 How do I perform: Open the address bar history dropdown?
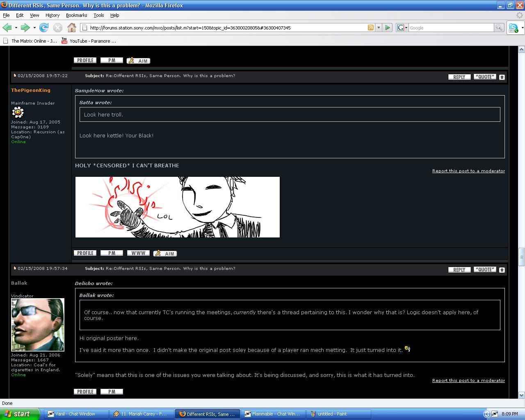pos(379,27)
